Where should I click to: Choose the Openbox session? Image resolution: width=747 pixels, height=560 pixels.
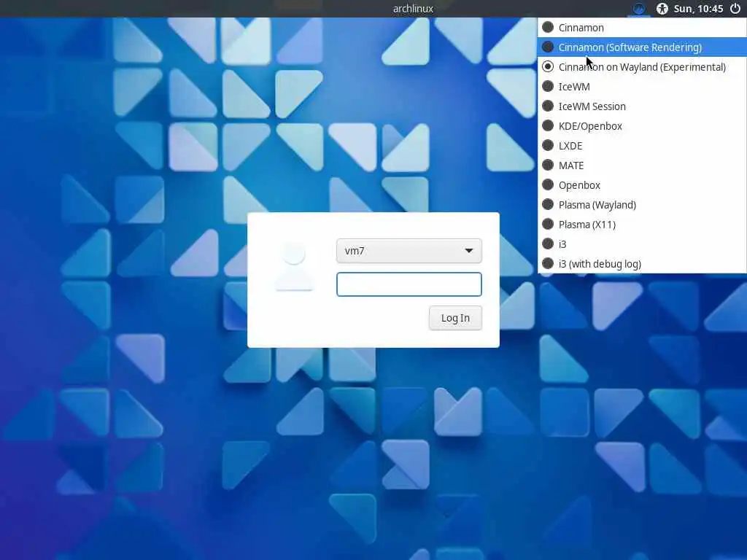coord(642,184)
